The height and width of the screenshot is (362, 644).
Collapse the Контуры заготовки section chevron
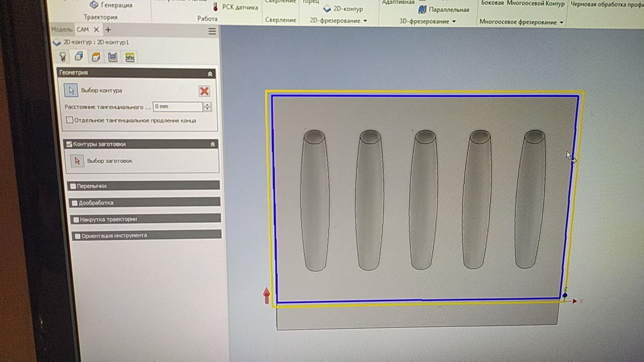tap(212, 144)
